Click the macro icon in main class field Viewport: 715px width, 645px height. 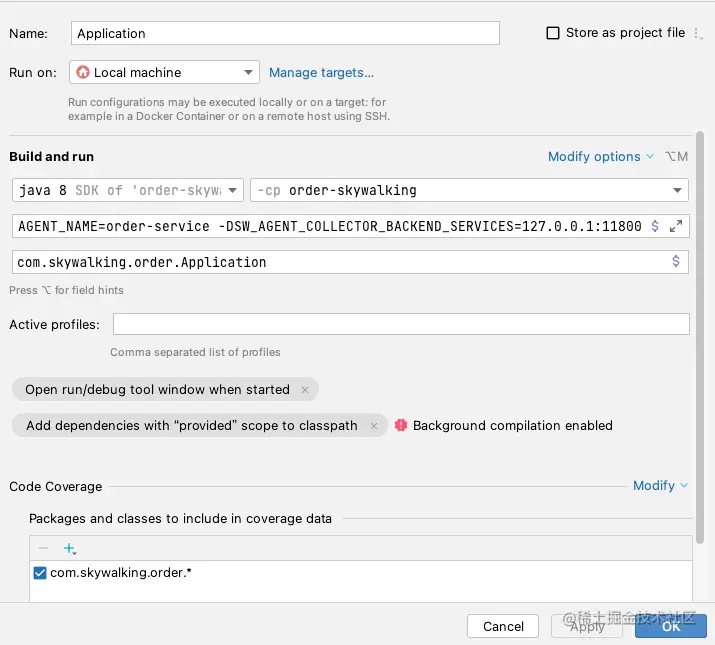[676, 262]
